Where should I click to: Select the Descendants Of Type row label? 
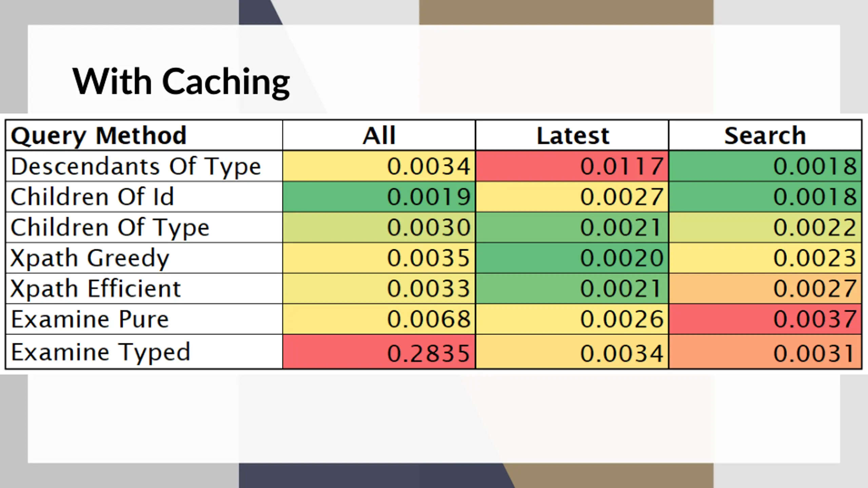pos(144,166)
